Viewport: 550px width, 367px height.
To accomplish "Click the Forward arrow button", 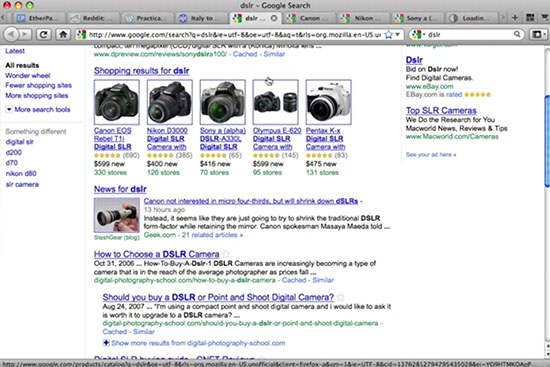I will tap(25, 34).
